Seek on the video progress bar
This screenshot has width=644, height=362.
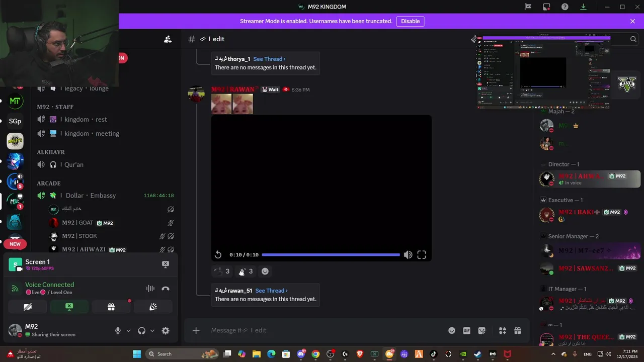pyautogui.click(x=331, y=255)
